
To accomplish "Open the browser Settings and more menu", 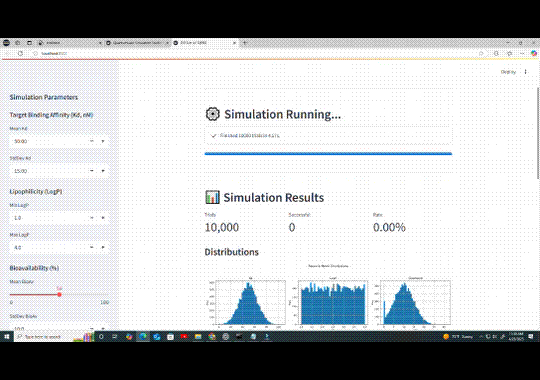I will click(522, 53).
